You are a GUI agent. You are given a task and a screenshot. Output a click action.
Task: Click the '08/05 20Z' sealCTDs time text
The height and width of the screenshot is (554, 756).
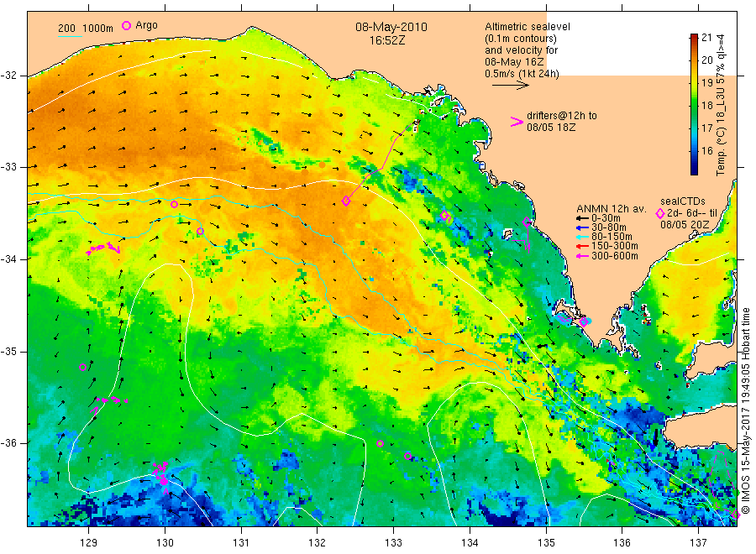(x=685, y=225)
